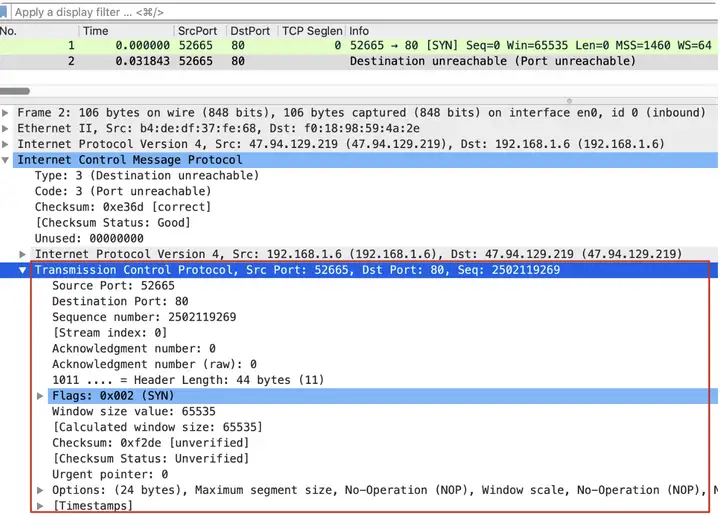Select IPv4 line with Src 47.94.129.219
Image resolution: width=720 pixels, height=516 pixels.
[x=341, y=144]
